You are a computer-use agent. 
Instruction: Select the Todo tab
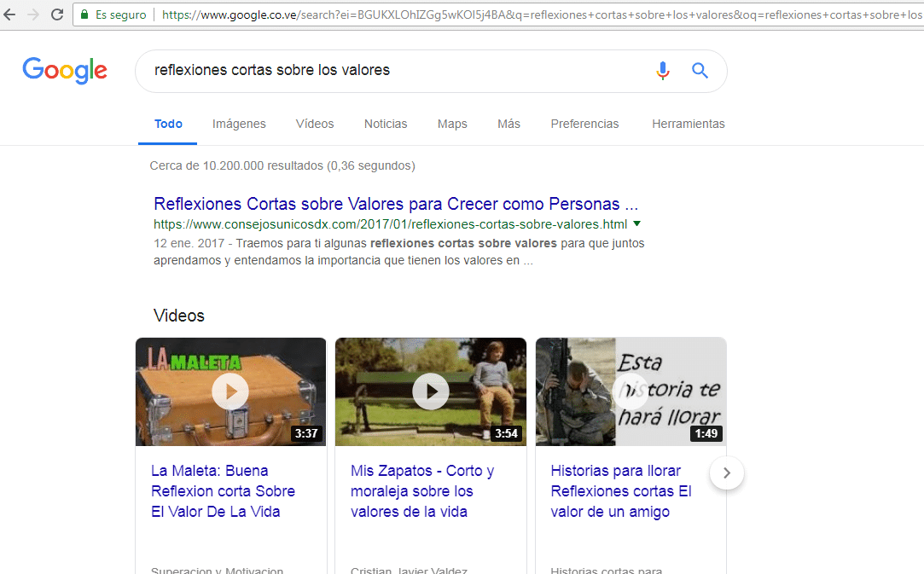coord(168,124)
